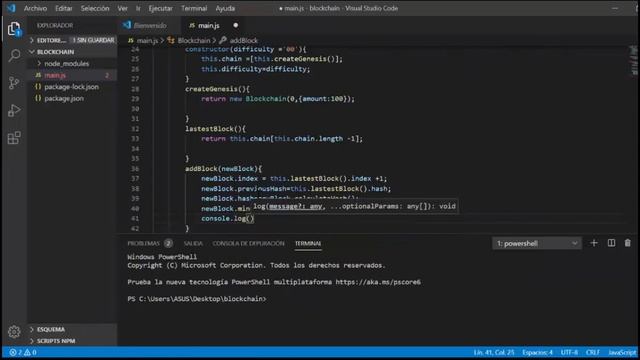640x360 pixels.
Task: Open the Manage gear icon
Action: pyautogui.click(x=14, y=331)
